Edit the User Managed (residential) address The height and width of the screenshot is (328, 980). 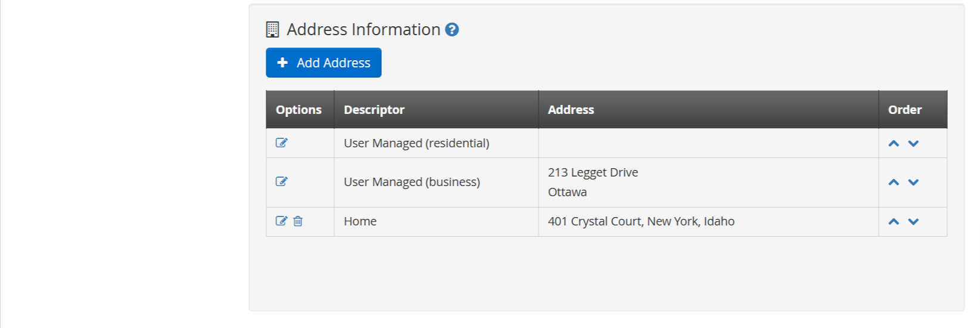pos(281,143)
